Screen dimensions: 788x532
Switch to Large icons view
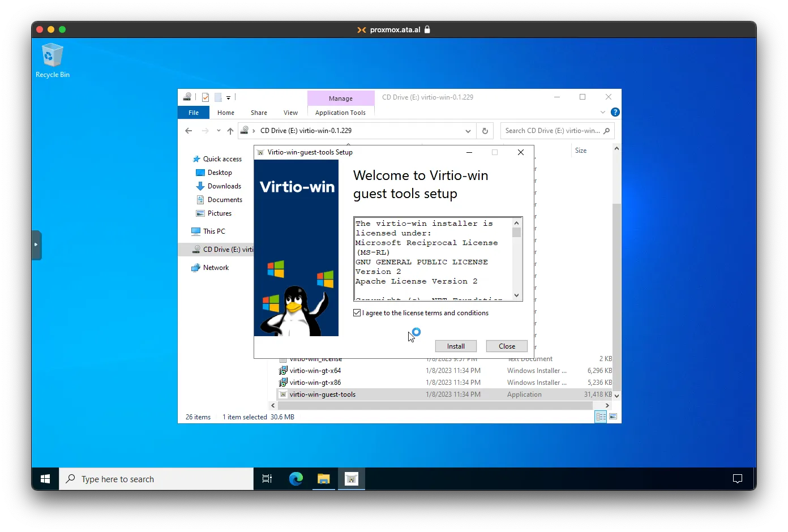coord(613,417)
